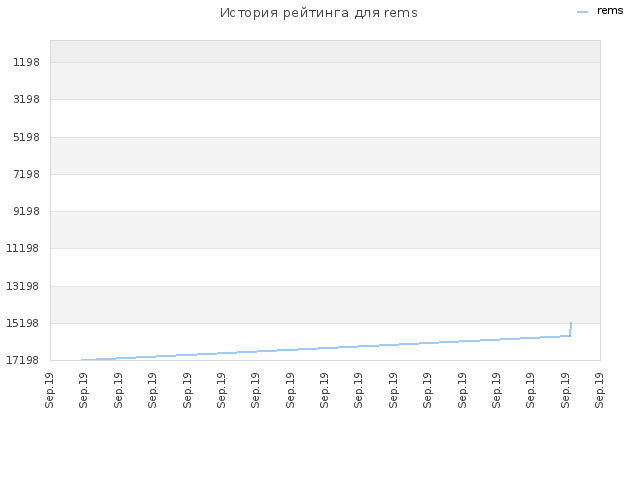Viewport: 640px width, 480px height.
Task: Click the 13198 y-axis label
Action: [x=23, y=286]
